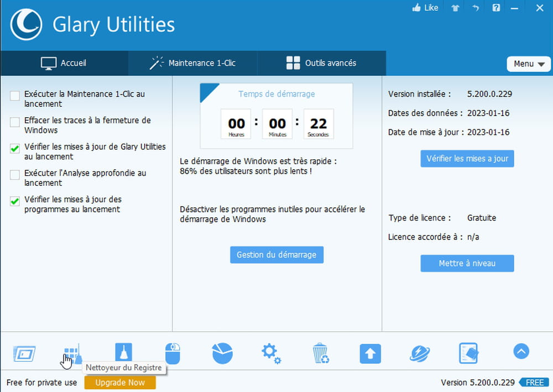Open the Outils avancés tab
The image size is (553, 392).
(321, 63)
